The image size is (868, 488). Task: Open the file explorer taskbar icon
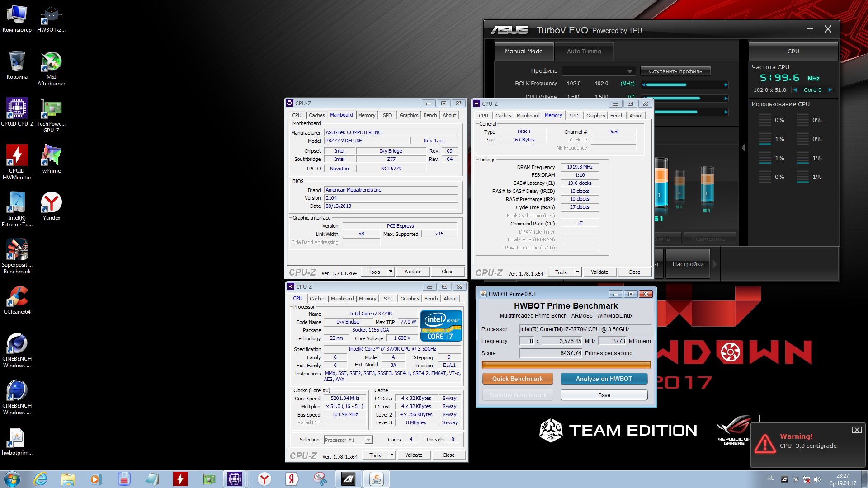(68, 479)
